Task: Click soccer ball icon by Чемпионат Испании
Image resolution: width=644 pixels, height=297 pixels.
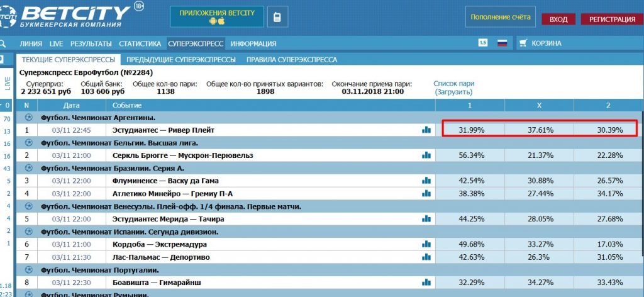Action: 28,232
